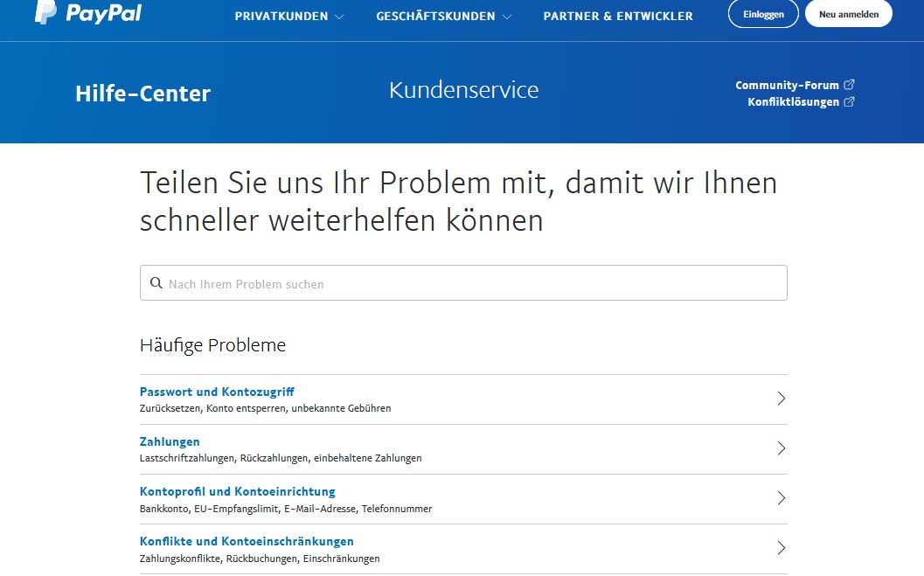Open the PRIVATKUNDEN menu
The image size is (924, 576).
[281, 17]
